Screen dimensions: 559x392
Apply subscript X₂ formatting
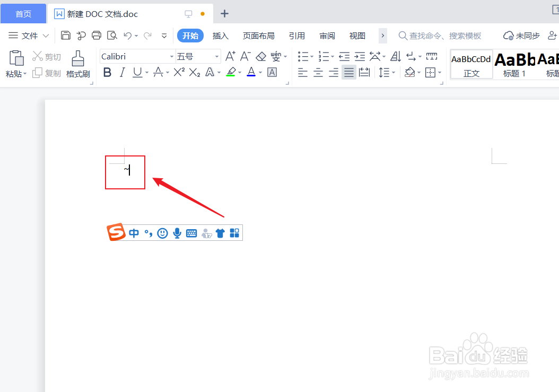click(194, 73)
